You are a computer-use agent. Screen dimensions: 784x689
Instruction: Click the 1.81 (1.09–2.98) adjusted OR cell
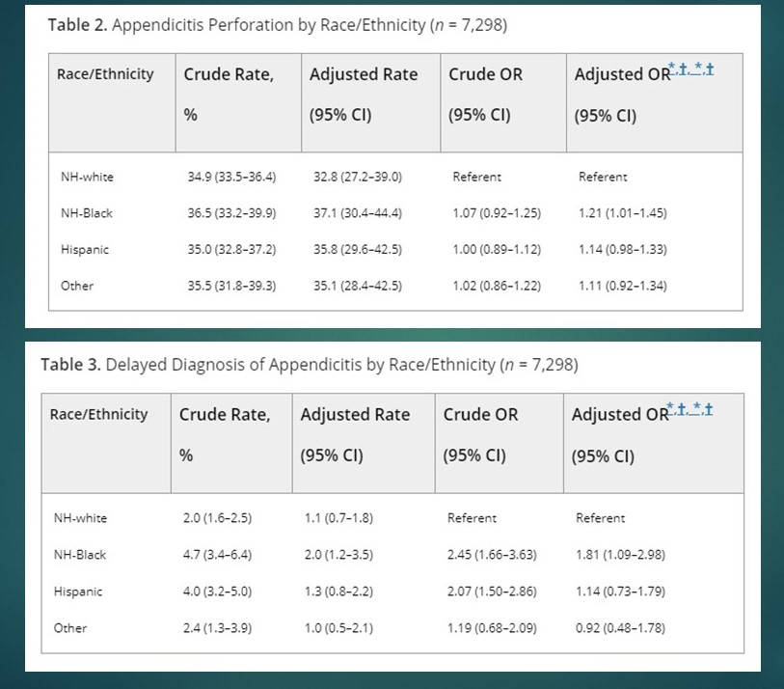pyautogui.click(x=620, y=555)
